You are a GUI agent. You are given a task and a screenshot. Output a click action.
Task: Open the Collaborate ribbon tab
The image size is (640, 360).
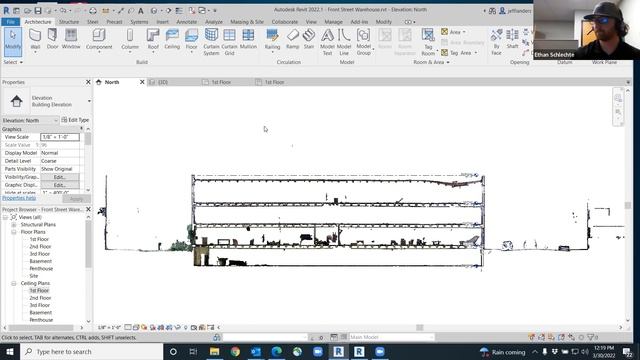(x=284, y=22)
